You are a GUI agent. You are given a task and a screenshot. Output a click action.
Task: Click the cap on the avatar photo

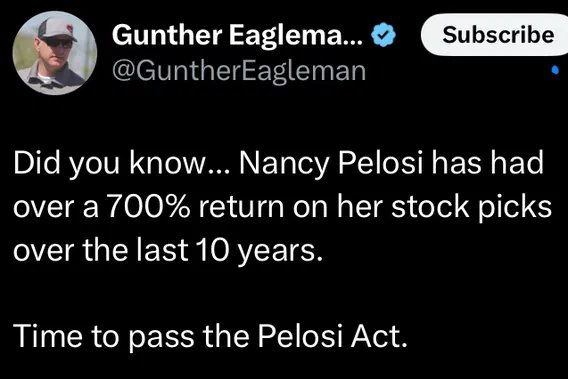pyautogui.click(x=56, y=28)
